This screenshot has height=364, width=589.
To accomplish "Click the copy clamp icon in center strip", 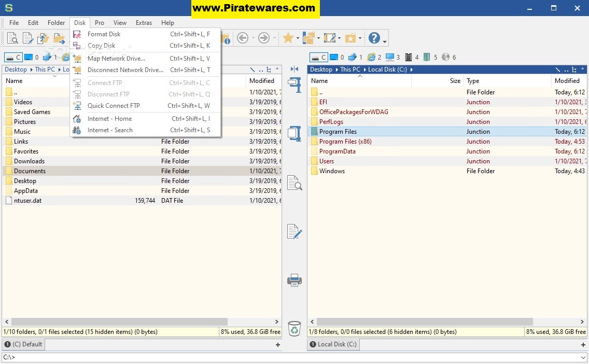I will click(294, 85).
